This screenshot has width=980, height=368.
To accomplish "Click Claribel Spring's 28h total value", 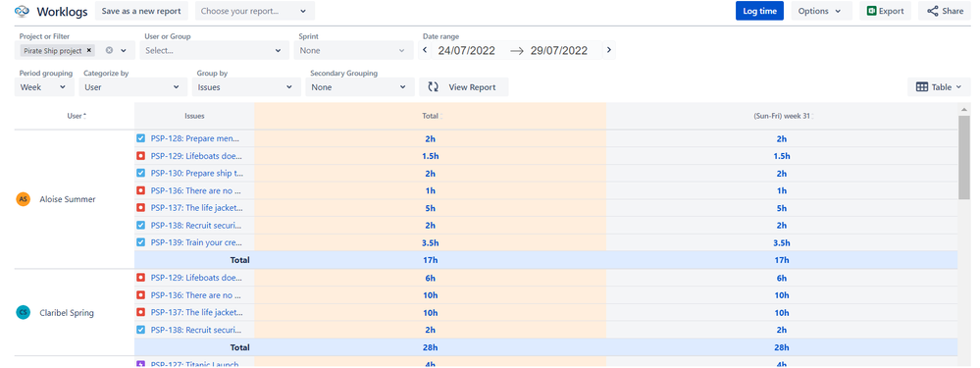I will (430, 346).
